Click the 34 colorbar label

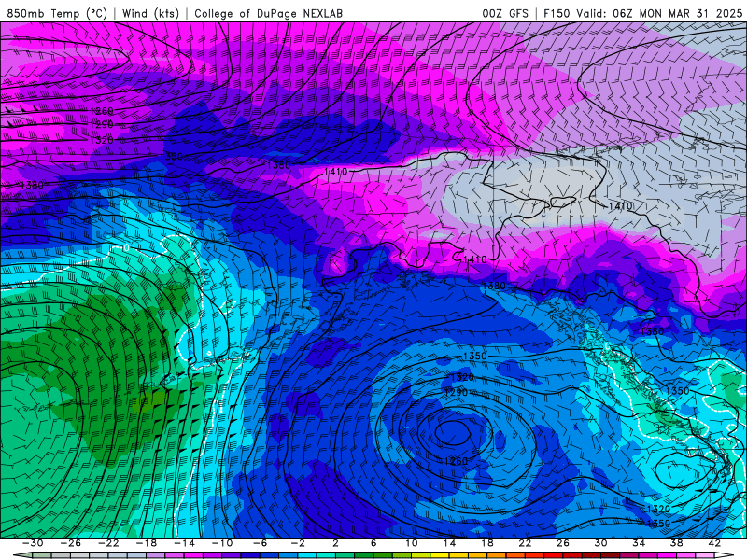pos(639,543)
